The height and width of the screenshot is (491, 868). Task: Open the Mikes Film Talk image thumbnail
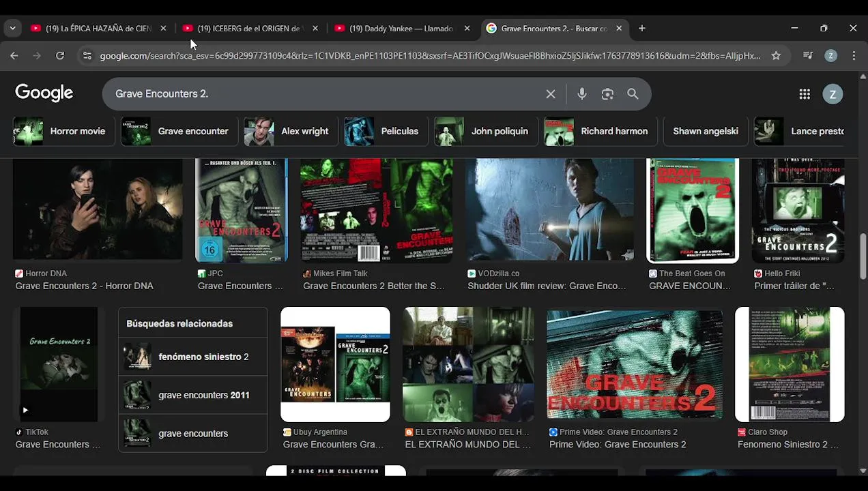377,210
